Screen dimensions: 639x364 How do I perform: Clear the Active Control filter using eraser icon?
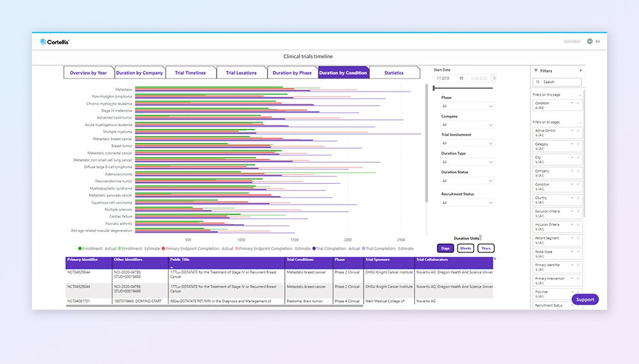pos(578,130)
